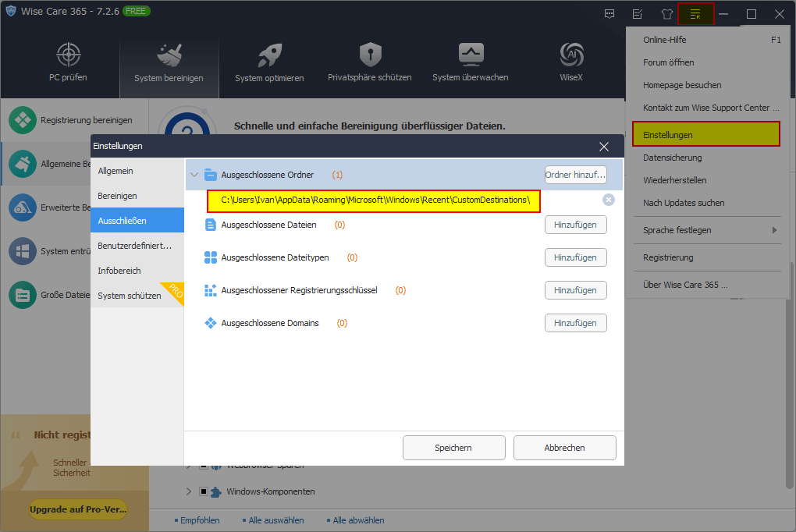This screenshot has height=532, width=796.
Task: Click the System entrümpeln Windows icon
Action: click(x=23, y=251)
